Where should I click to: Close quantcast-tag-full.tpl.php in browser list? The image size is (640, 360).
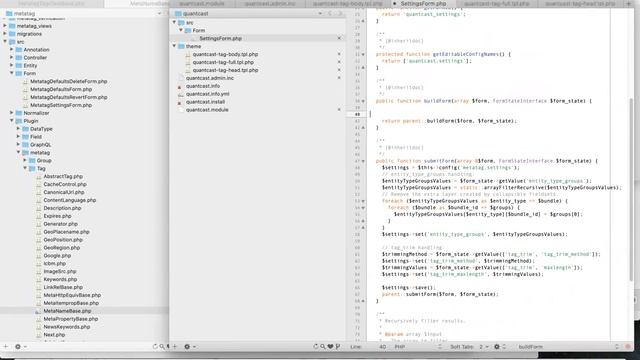[339, 62]
